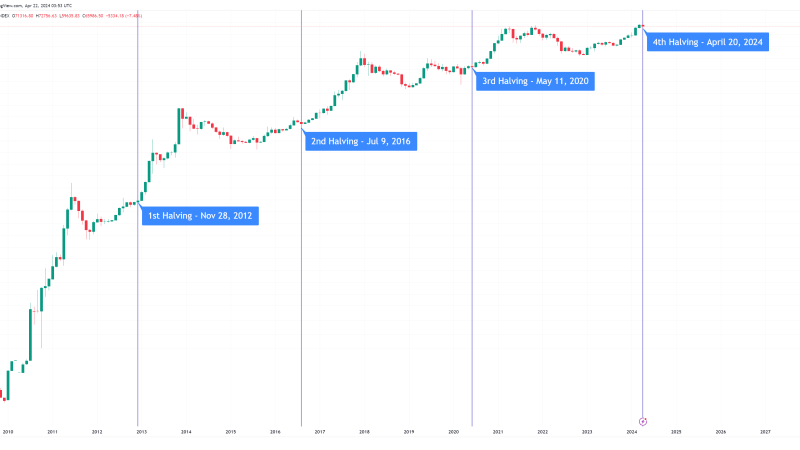800x450 pixels.
Task: Click the 4th Halving - April 20, 2024 label
Action: (x=708, y=43)
